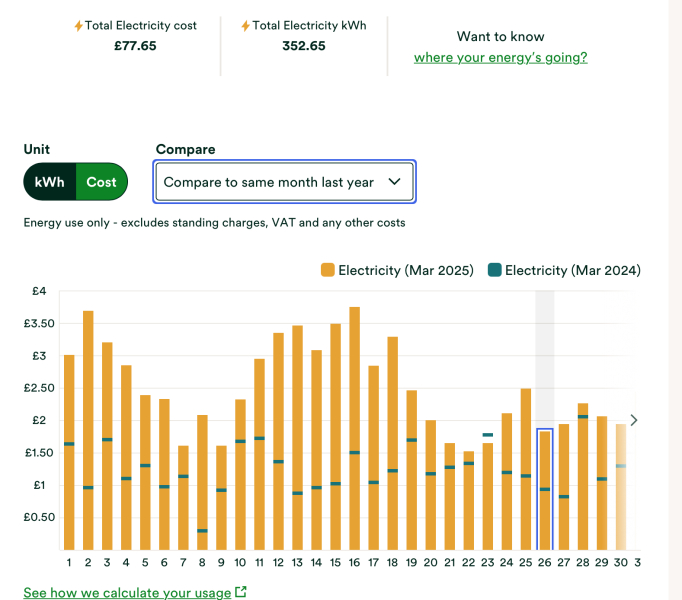Click the teal 2024 marker on day 8
Viewport: 682px width, 600px height.
(x=202, y=531)
